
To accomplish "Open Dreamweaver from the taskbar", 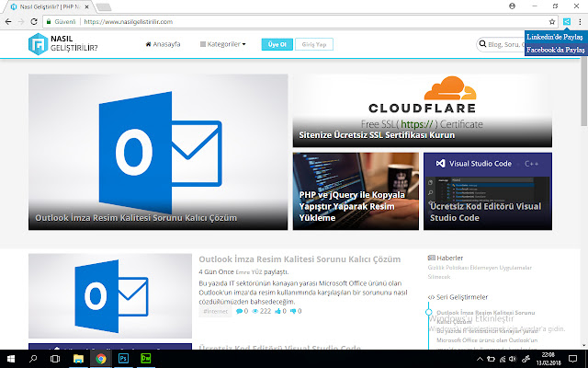I will coord(145,358).
